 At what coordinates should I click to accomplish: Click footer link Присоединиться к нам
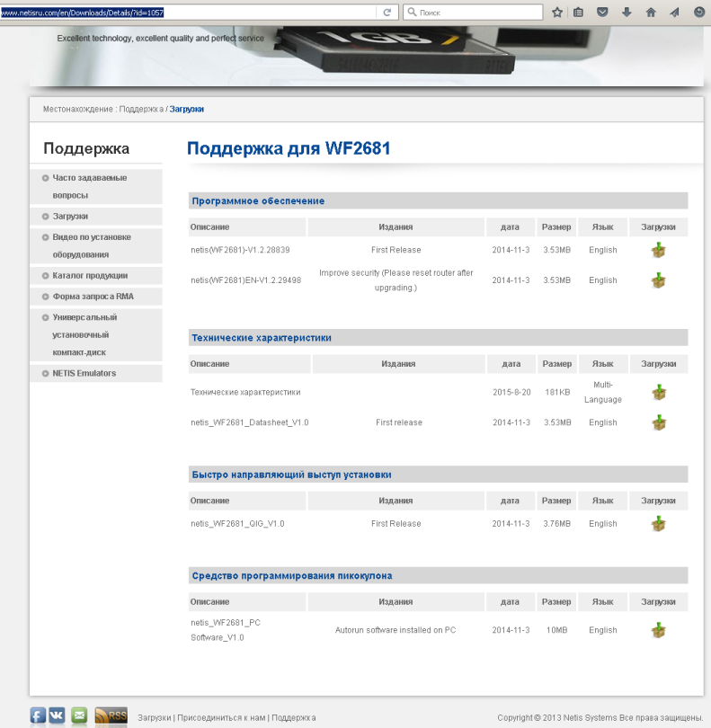coord(221,718)
